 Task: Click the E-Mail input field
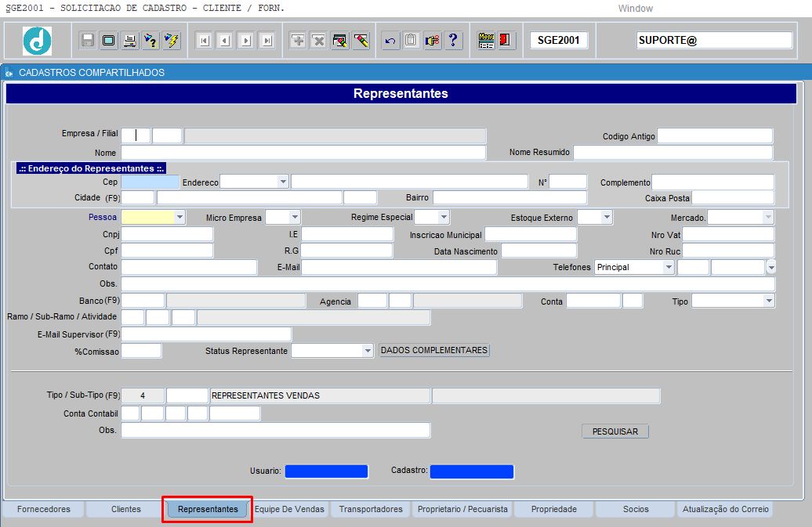[x=399, y=267]
